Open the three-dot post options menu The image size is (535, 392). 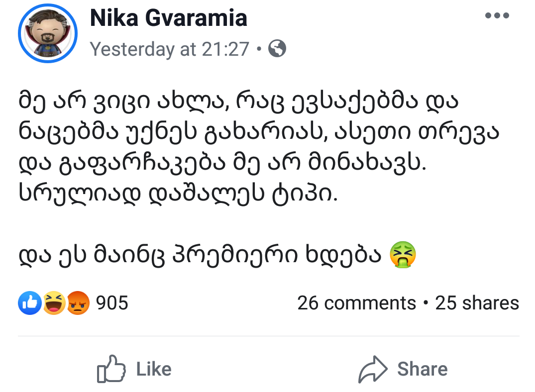tap(497, 16)
